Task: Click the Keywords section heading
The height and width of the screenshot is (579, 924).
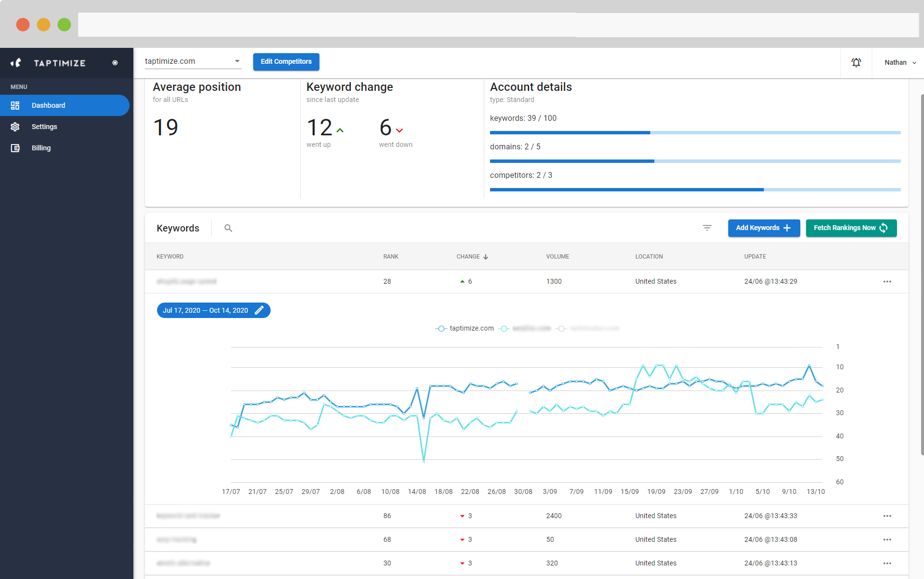Action: point(178,228)
